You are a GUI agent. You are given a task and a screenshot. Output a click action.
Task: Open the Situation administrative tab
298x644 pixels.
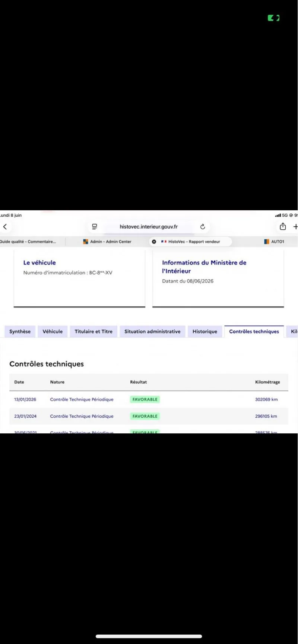152,331
